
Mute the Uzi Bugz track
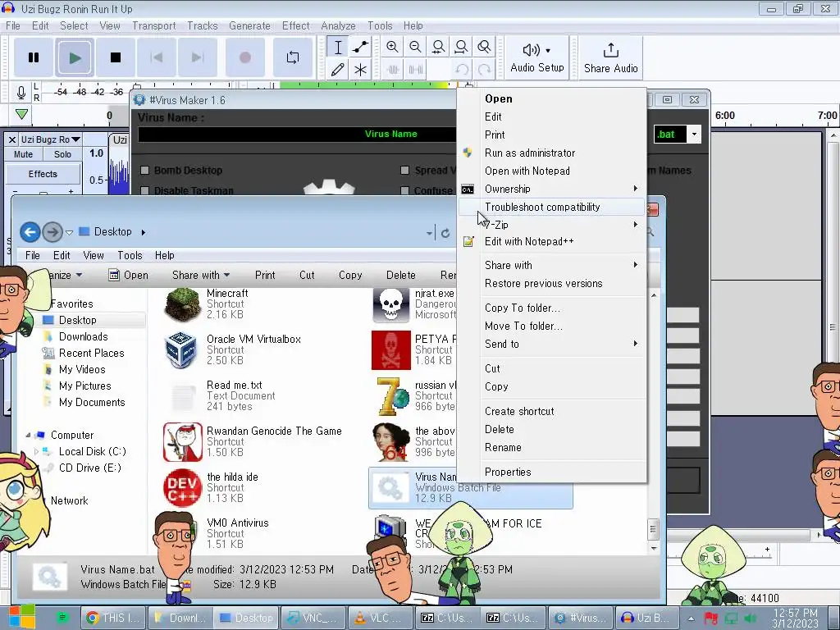(x=23, y=154)
